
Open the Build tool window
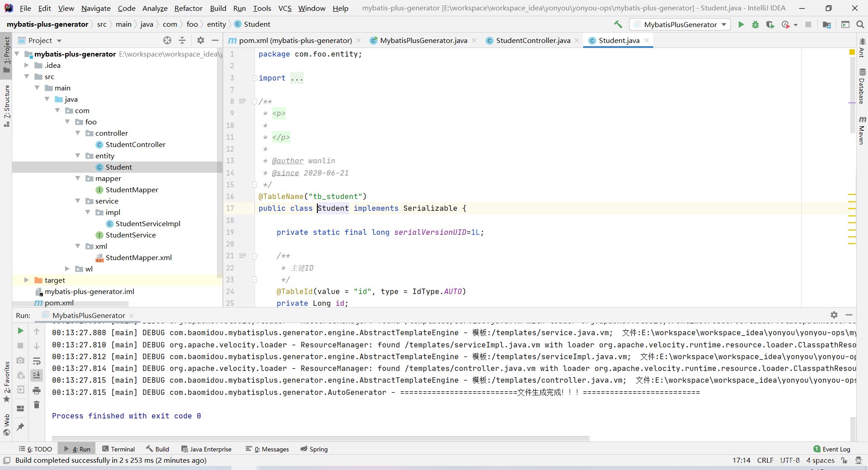pyautogui.click(x=157, y=449)
